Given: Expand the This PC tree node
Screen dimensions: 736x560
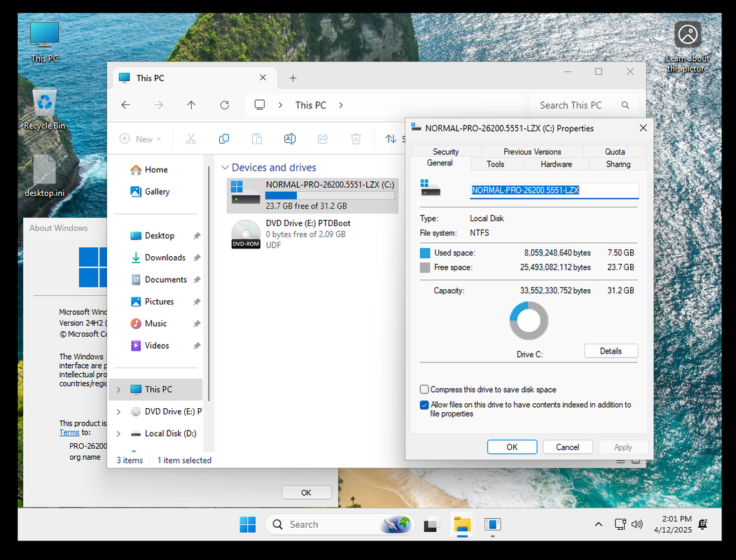Looking at the screenshot, I should (x=119, y=390).
